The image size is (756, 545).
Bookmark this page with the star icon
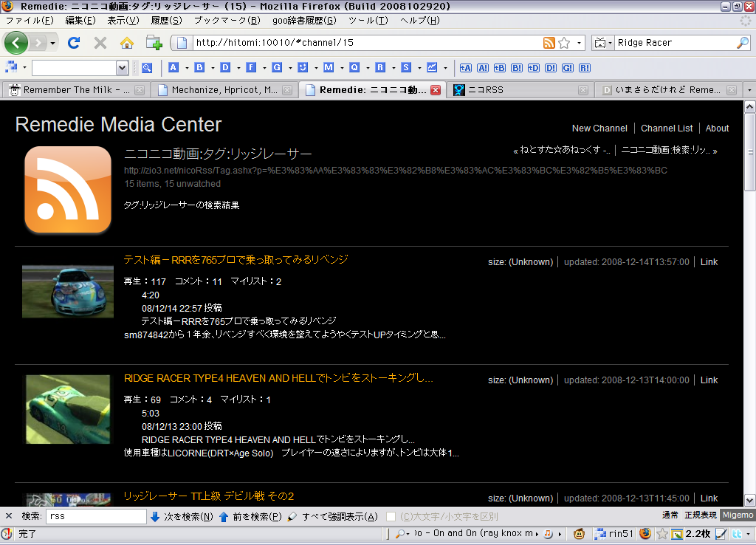tap(564, 43)
